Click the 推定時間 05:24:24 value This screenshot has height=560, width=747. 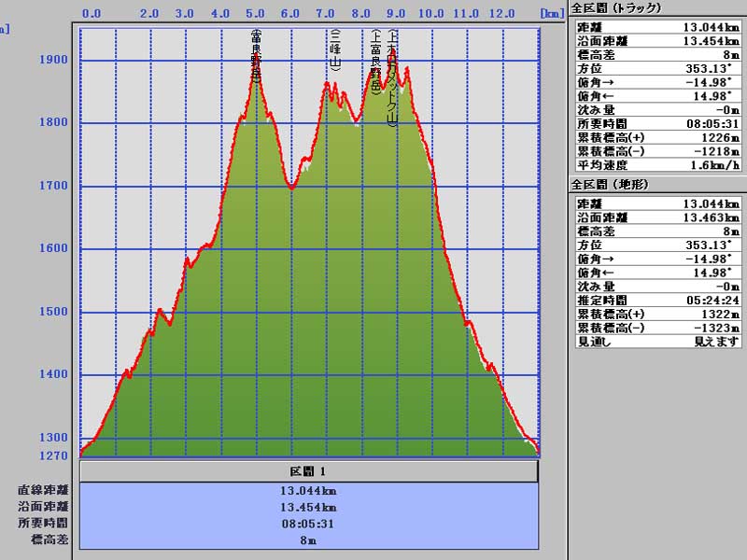pos(710,301)
